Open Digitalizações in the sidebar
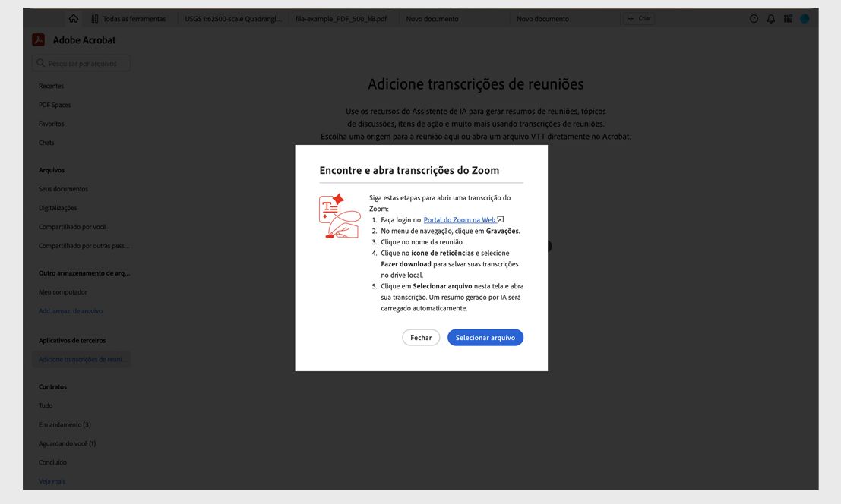The image size is (841, 504). click(58, 208)
